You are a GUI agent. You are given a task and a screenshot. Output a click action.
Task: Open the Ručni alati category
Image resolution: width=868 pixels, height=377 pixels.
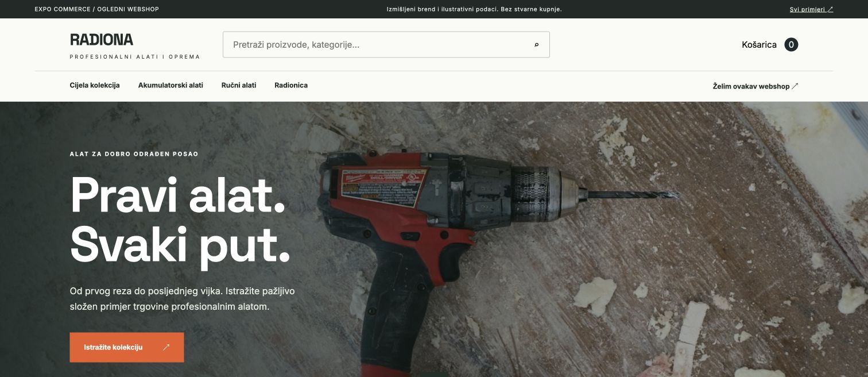tap(239, 85)
